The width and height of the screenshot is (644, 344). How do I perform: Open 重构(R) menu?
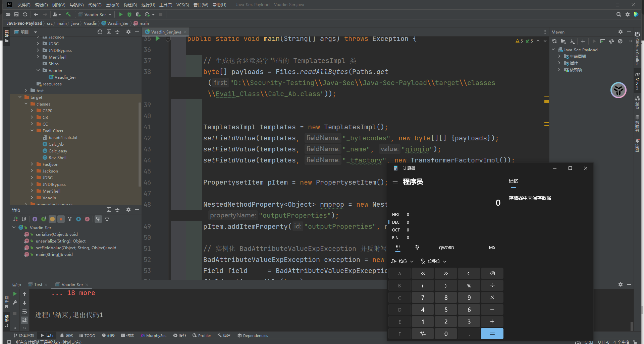click(x=112, y=5)
